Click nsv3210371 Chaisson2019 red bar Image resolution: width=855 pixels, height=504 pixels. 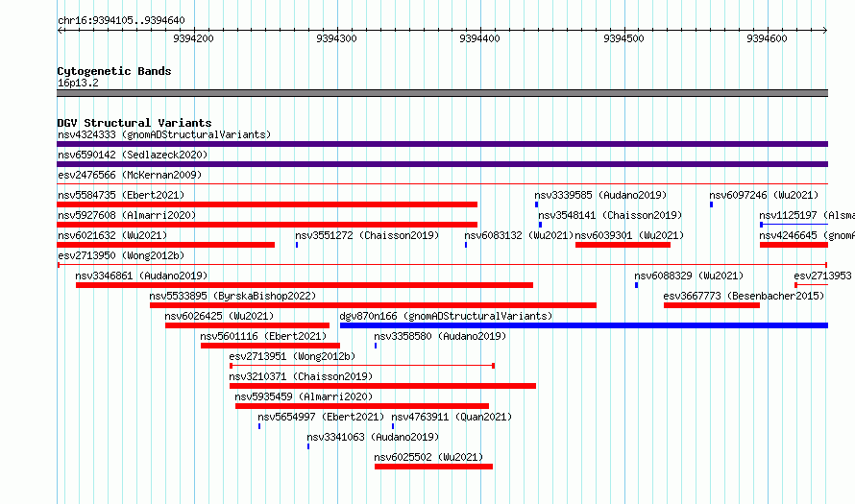click(x=382, y=386)
